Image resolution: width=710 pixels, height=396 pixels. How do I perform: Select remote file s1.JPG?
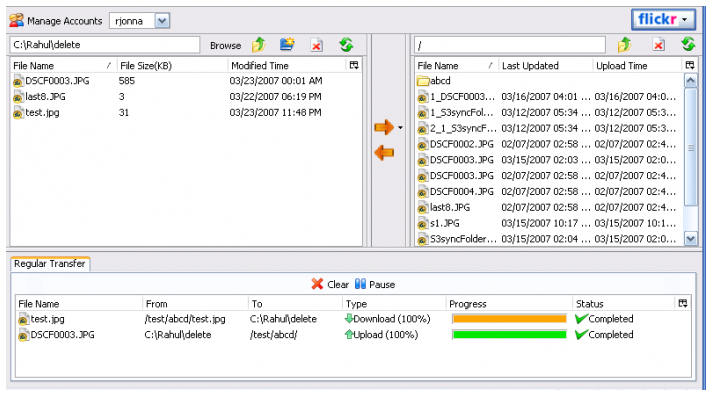(549, 224)
